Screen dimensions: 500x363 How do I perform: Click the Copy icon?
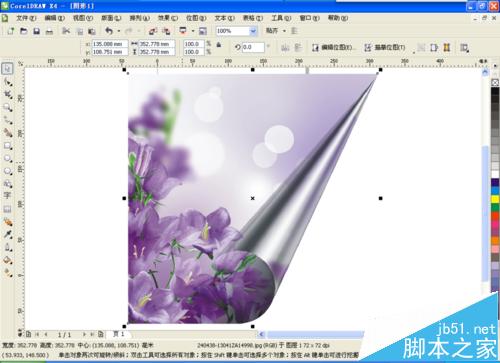[80, 31]
